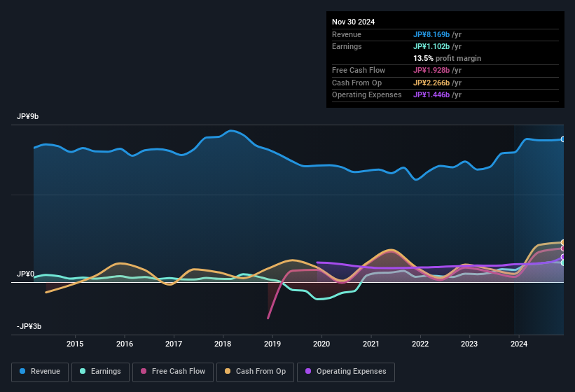Click the 13.5% profit margin text
The height and width of the screenshot is (392, 575).
pos(447,58)
